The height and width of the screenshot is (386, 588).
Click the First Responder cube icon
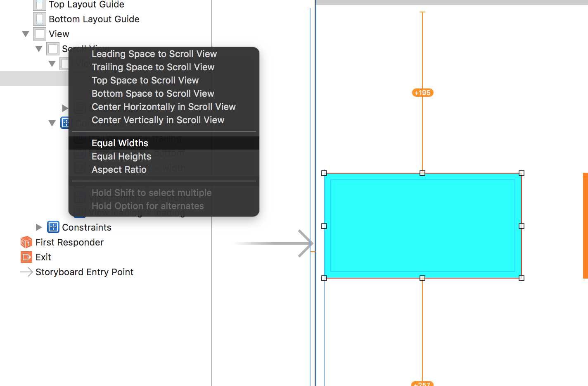[x=26, y=242]
